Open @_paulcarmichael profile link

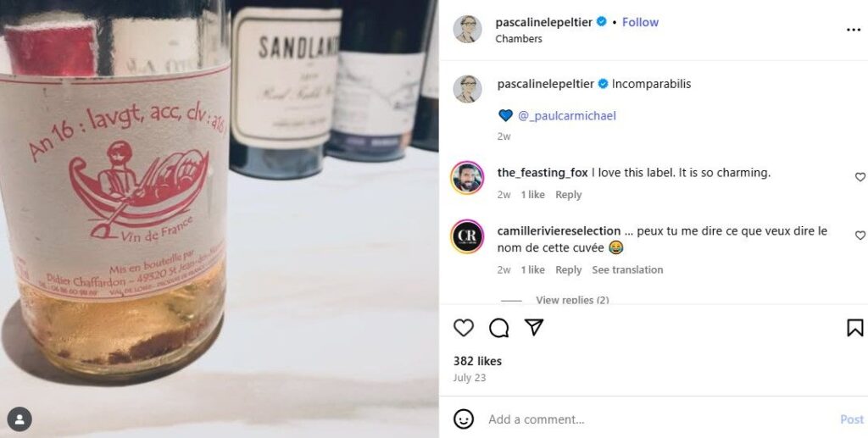click(x=567, y=115)
